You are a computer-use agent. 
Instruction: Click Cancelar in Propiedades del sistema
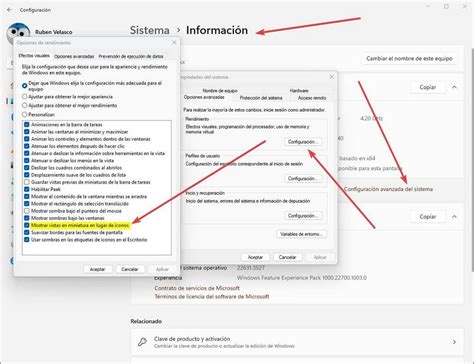[x=287, y=257]
